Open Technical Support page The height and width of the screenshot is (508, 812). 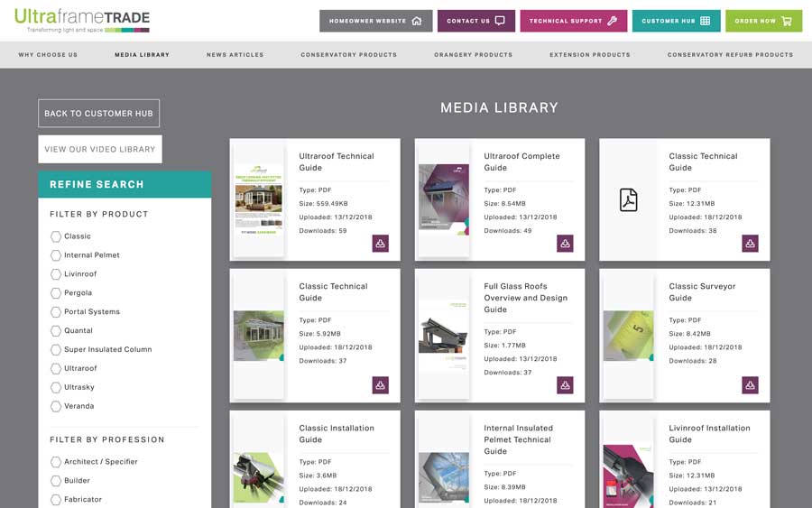(x=573, y=21)
